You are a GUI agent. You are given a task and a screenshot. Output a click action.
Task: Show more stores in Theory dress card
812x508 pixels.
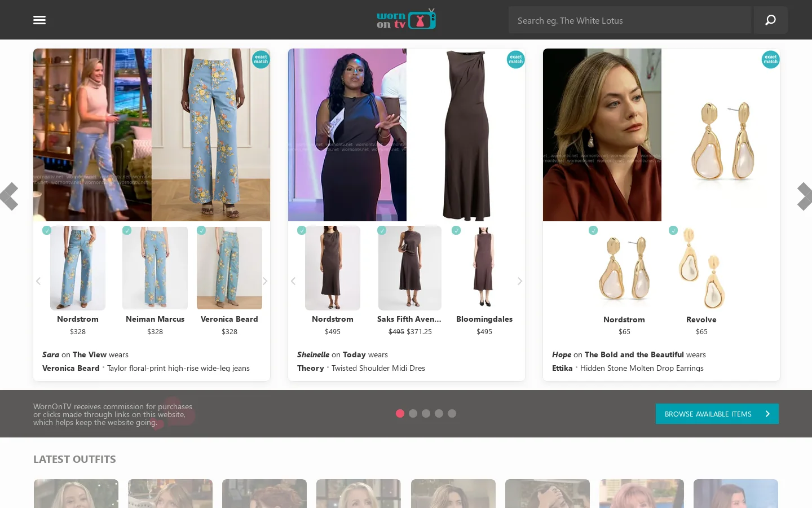[x=520, y=281]
